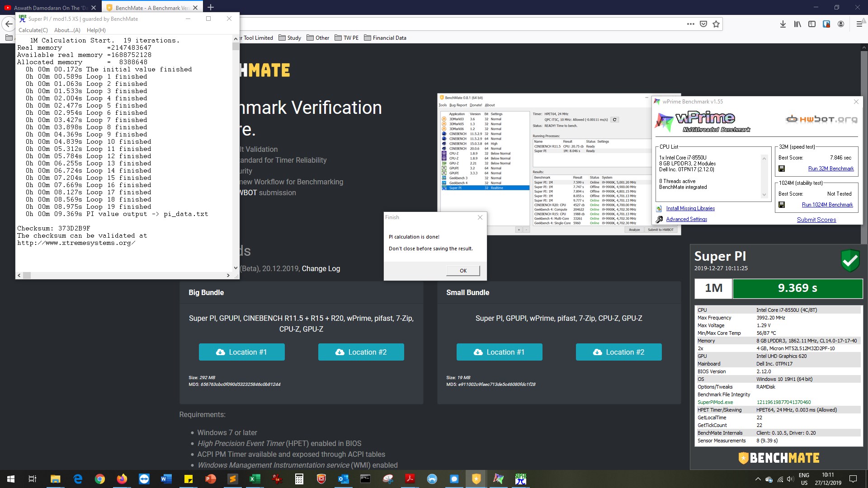Open a new browser tab

211,7
